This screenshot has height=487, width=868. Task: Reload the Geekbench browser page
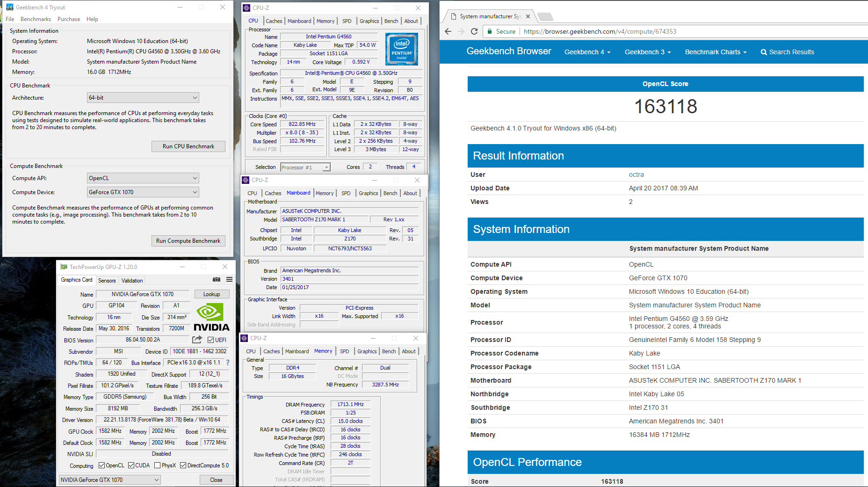tap(474, 31)
